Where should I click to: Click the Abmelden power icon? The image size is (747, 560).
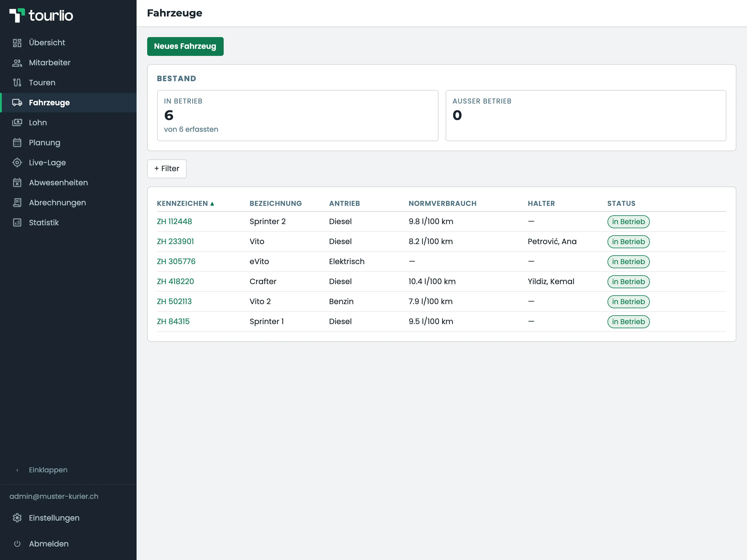(17, 544)
